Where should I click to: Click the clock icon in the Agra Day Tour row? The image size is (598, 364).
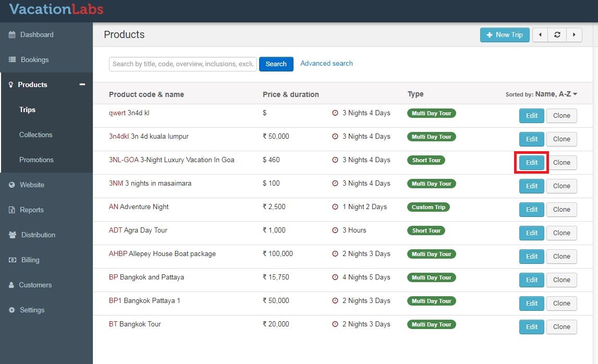click(x=335, y=230)
